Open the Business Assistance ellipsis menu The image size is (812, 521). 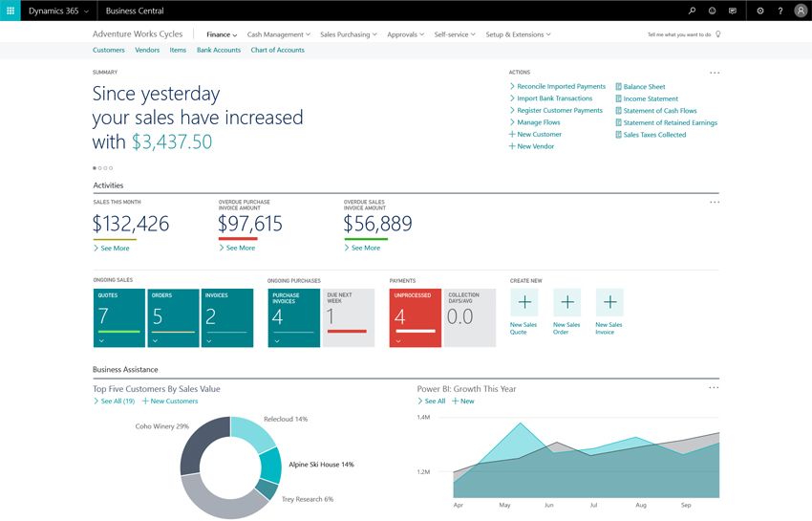pos(714,387)
